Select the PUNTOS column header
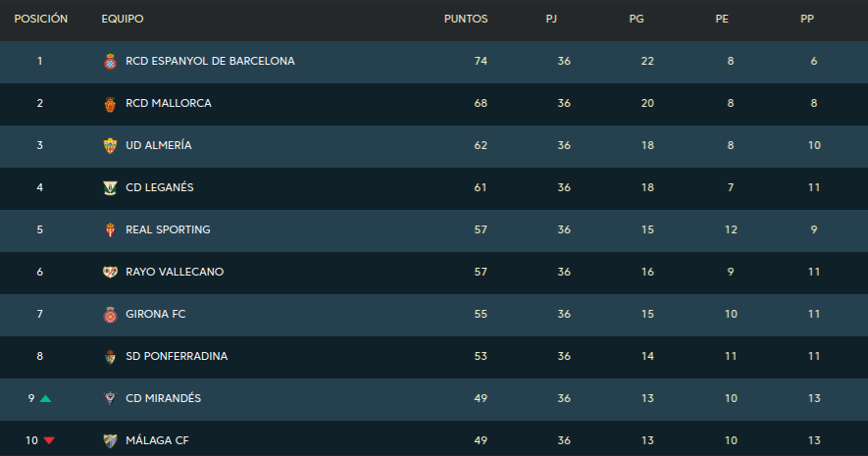The height and width of the screenshot is (456, 868). coord(466,19)
